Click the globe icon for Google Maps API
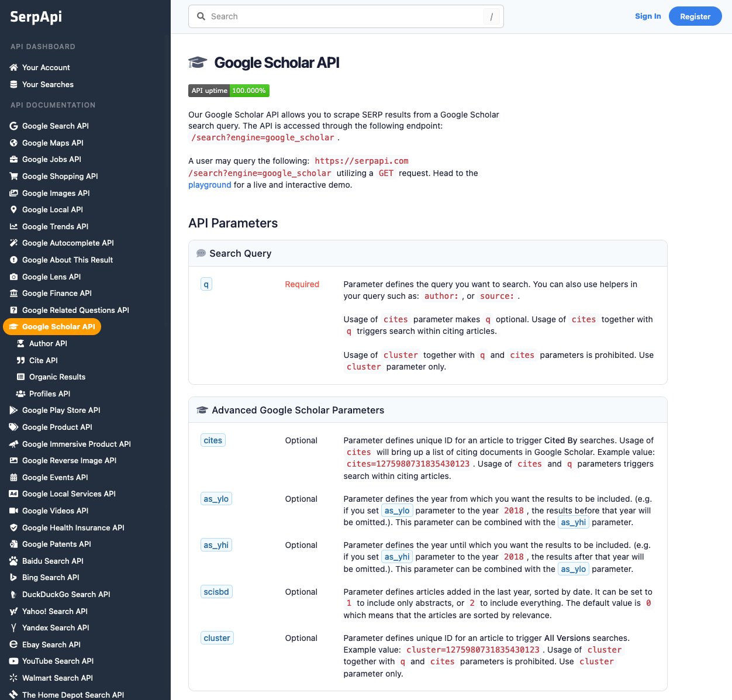 click(13, 143)
